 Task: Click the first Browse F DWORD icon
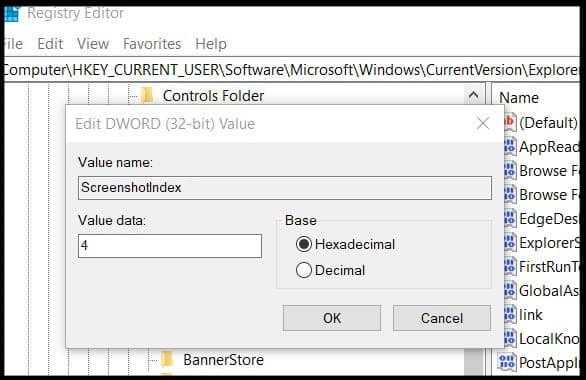[511, 170]
